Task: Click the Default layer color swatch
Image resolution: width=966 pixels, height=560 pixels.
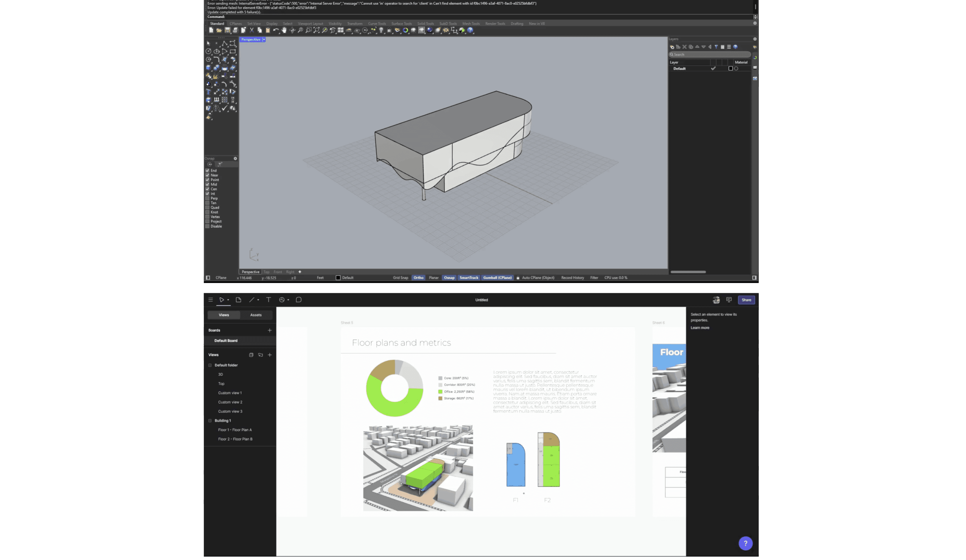Action: pos(730,68)
